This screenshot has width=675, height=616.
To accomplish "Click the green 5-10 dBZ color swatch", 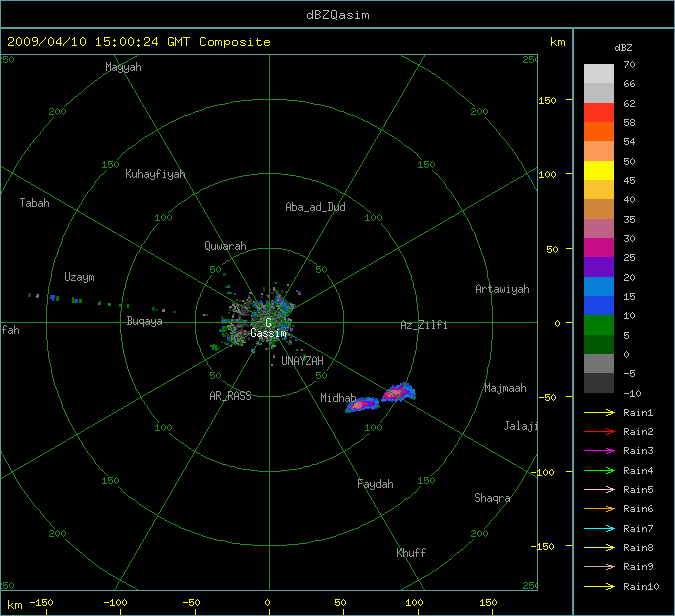I will pos(599,325).
